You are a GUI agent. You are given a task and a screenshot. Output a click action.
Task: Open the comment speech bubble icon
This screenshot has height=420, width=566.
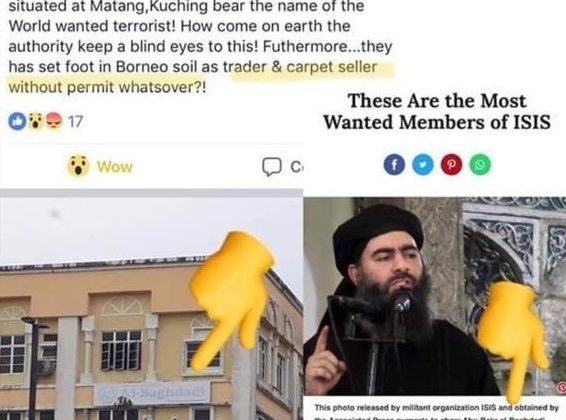coord(271,167)
